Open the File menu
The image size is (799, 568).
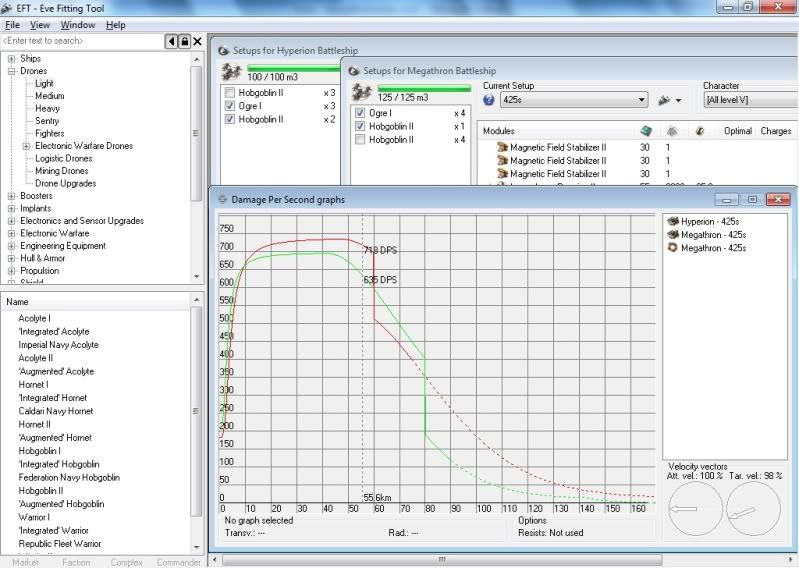12,25
